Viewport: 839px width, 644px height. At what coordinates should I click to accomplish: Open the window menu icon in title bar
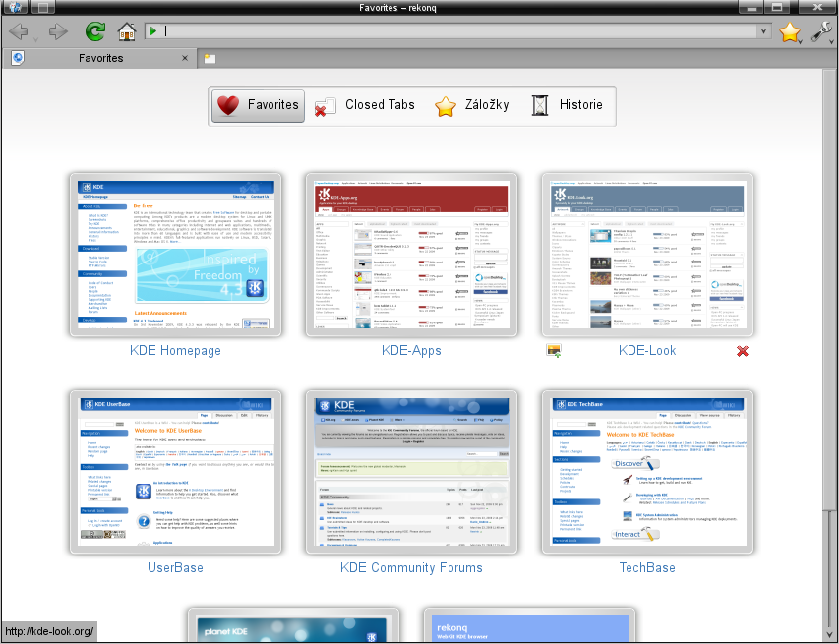click(15, 7)
